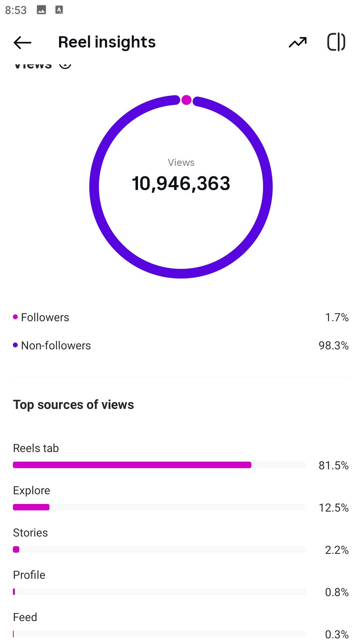Tap the Feed source label
Screen dimensions: 362x644
click(x=25, y=617)
